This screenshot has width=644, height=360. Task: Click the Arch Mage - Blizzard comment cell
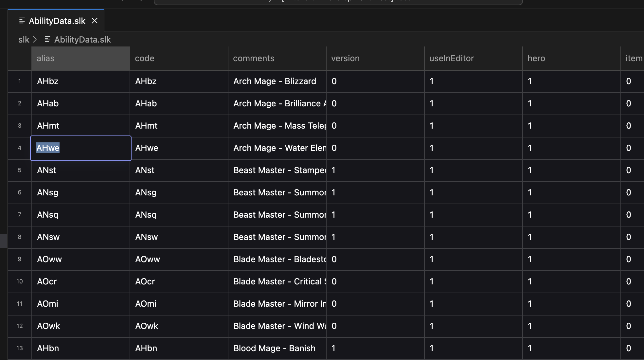(277, 81)
